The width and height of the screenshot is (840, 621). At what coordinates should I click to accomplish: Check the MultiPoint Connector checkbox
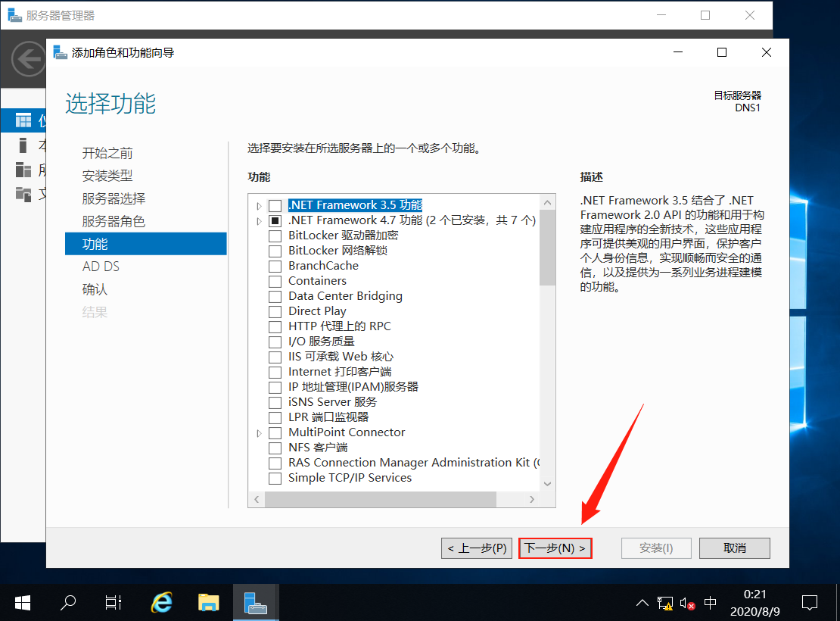[275, 432]
